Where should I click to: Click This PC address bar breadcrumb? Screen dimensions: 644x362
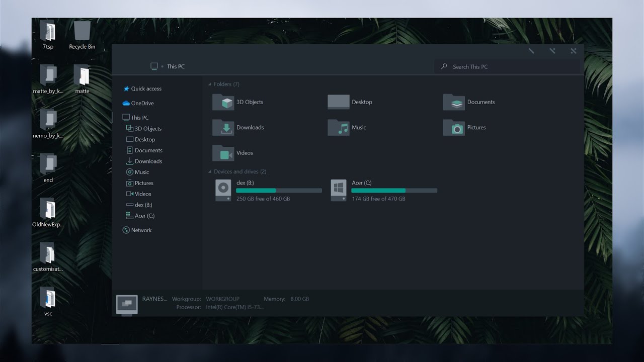coord(176,66)
